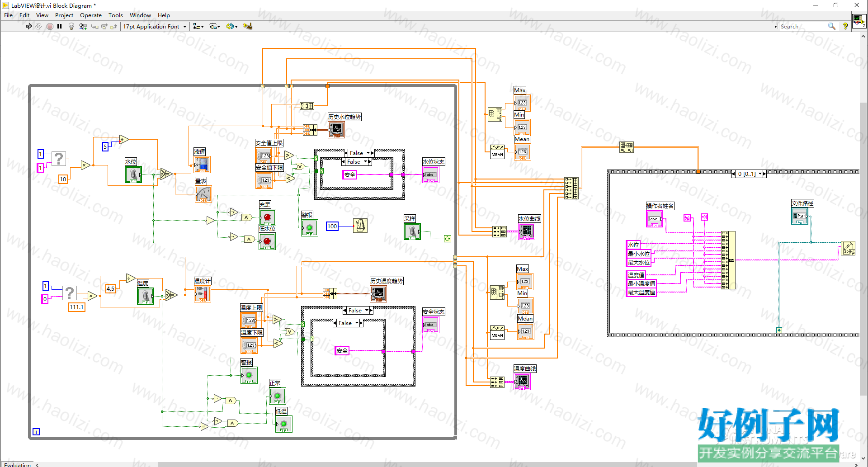Go to previous frame of 0 [0..1] sequence
The height and width of the screenshot is (467, 868).
(733, 174)
